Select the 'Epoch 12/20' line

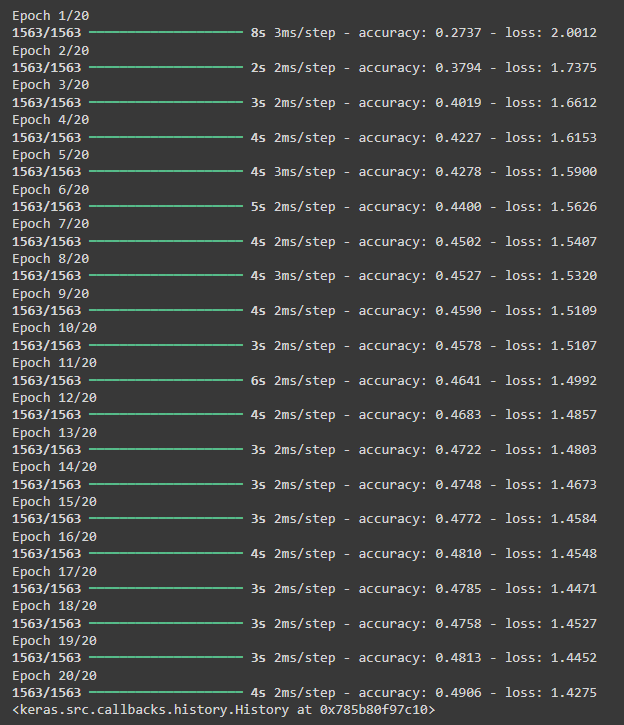pos(54,398)
